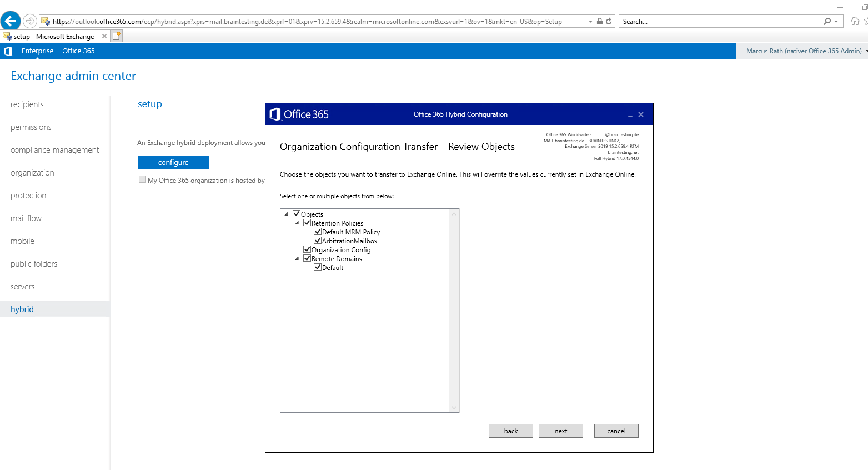The height and width of the screenshot is (470, 868).
Task: Select the Organization Config label
Action: click(341, 250)
